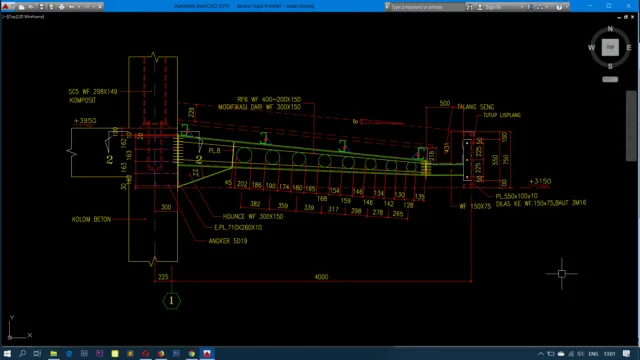The height and width of the screenshot is (360, 640).
Task: Select the 'WF 150X75' label
Action: [x=475, y=207]
